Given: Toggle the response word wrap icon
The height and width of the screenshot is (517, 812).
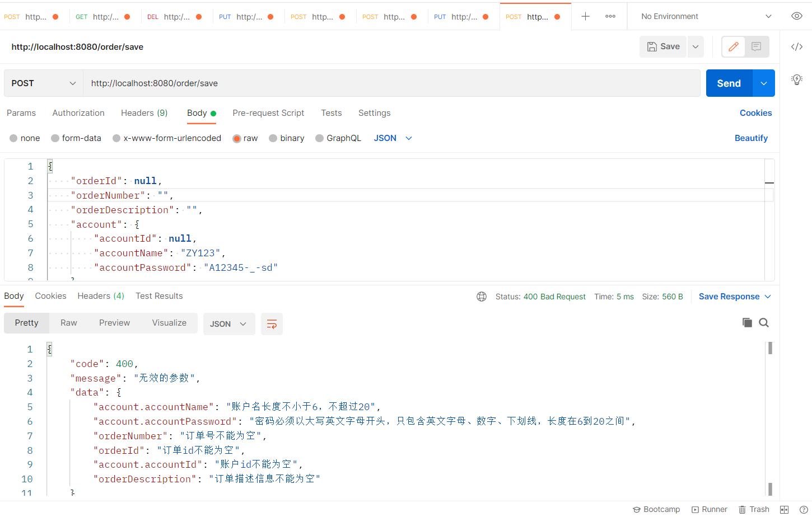Looking at the screenshot, I should [x=272, y=324].
